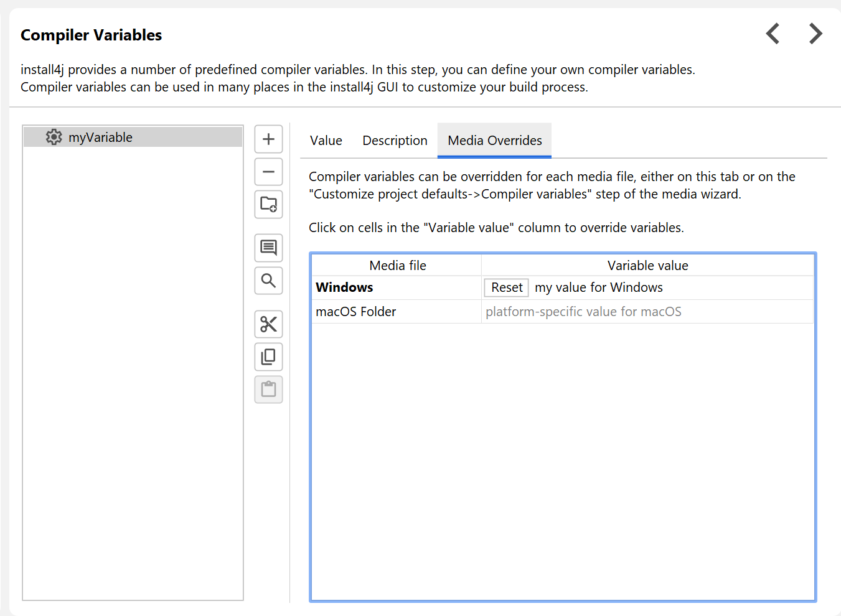Click the search magnifier icon
Viewport: 841px width, 616px height.
coord(268,281)
